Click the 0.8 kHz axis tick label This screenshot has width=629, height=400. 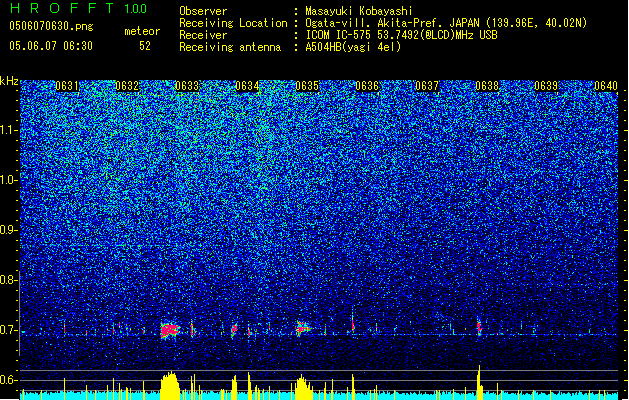[x=9, y=280]
